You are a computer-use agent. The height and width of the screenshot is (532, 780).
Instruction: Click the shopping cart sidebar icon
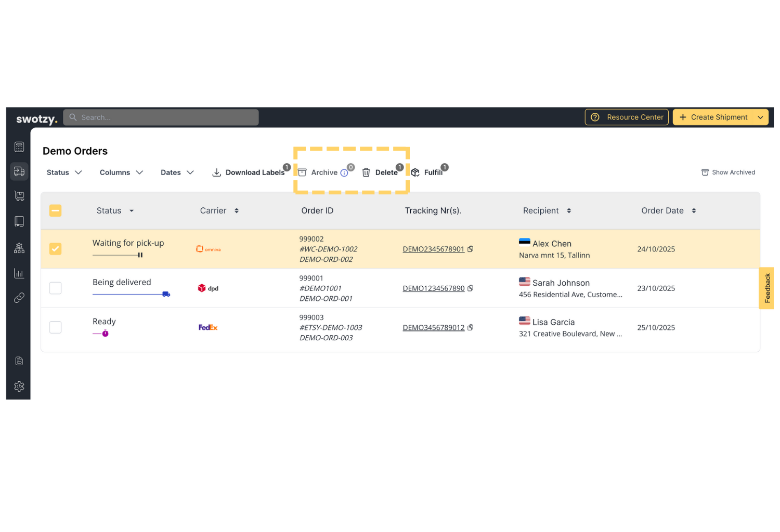pos(19,196)
